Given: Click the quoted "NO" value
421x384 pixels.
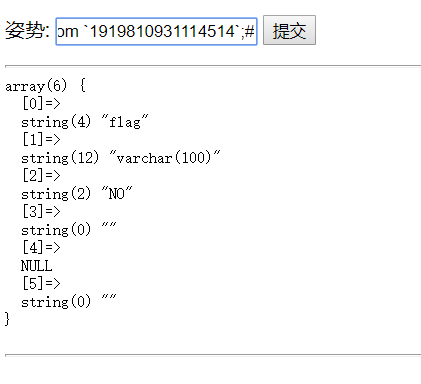Looking at the screenshot, I should pyautogui.click(x=117, y=194).
